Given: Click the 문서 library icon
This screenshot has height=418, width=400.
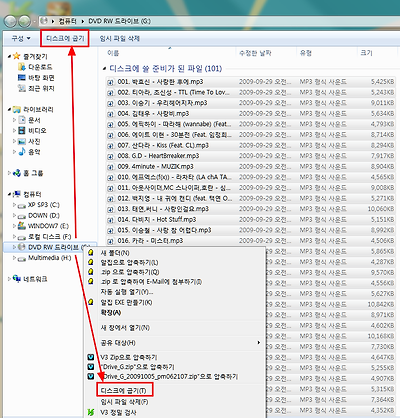Looking at the screenshot, I should (22, 120).
